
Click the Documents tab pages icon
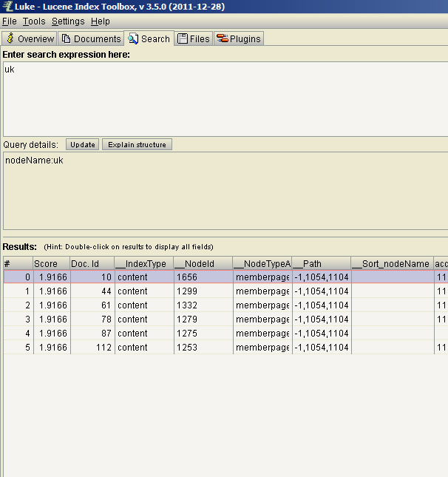66,38
